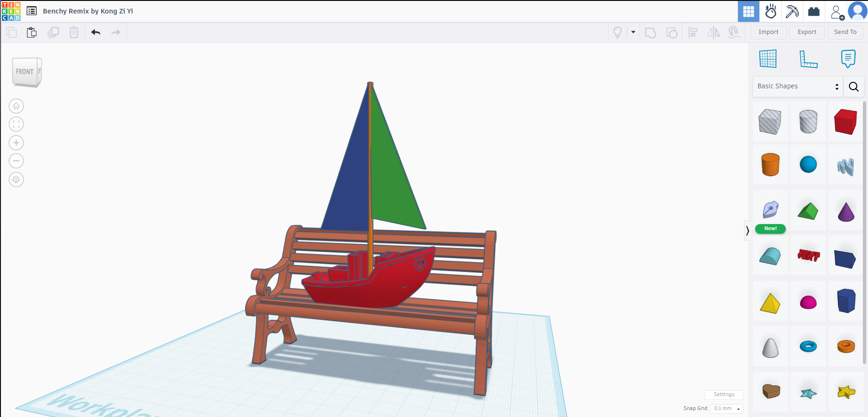Click the Duplicate and repeat icon
Screen dimensions: 868x417
click(53, 33)
